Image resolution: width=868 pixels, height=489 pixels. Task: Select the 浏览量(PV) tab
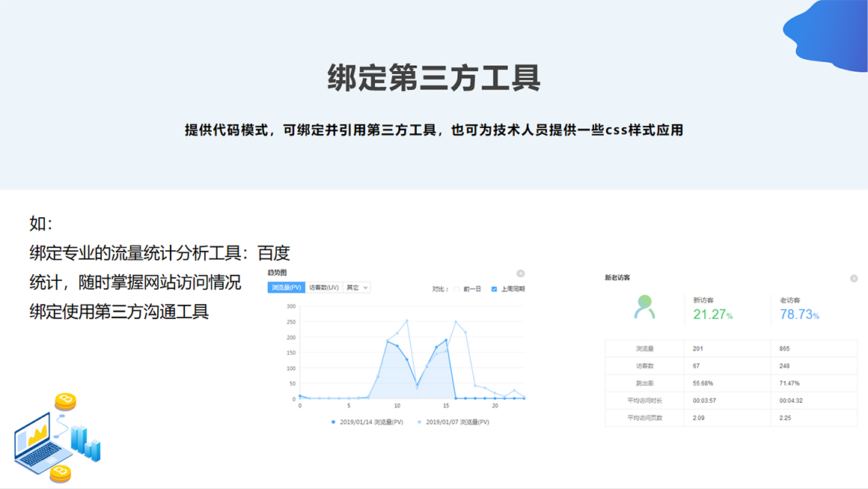click(287, 288)
